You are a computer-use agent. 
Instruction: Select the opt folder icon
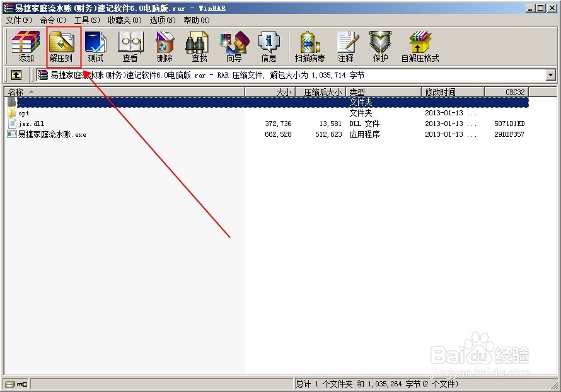point(11,113)
